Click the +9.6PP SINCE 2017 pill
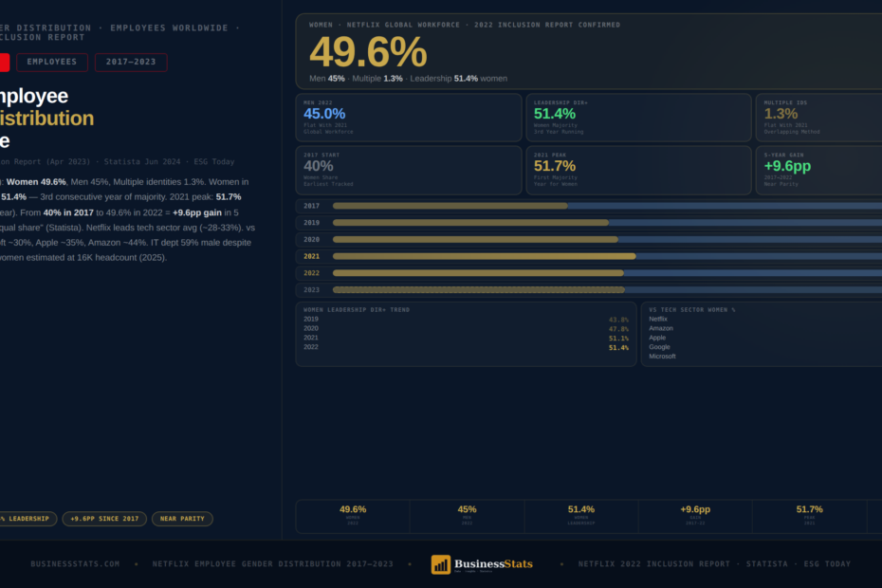882x588 pixels. (x=104, y=518)
